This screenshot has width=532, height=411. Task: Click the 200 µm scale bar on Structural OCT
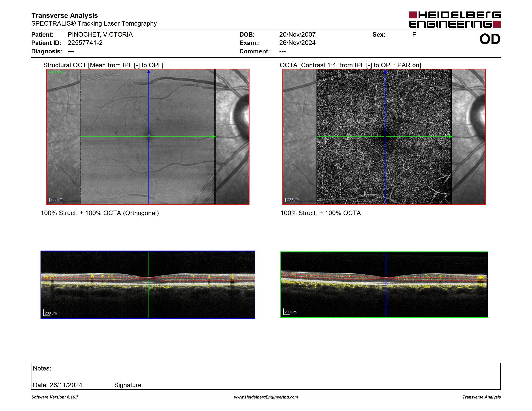click(56, 200)
